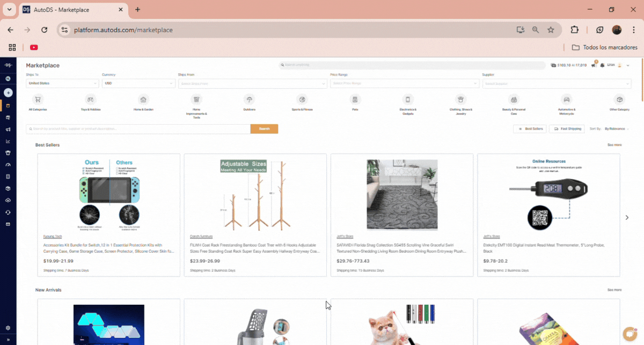Screen dimensions: 644x345
Task: Click the notifications bell icon
Action: 603,66
